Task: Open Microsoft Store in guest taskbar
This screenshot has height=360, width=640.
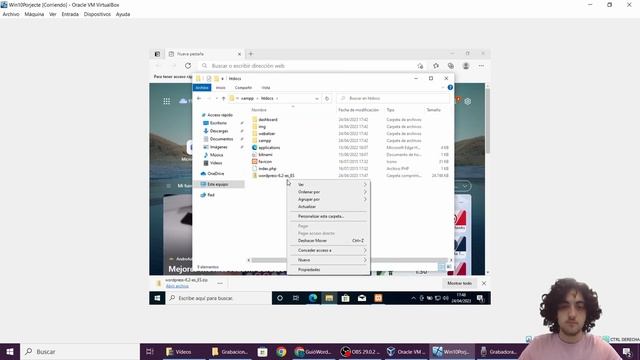Action: (345, 298)
